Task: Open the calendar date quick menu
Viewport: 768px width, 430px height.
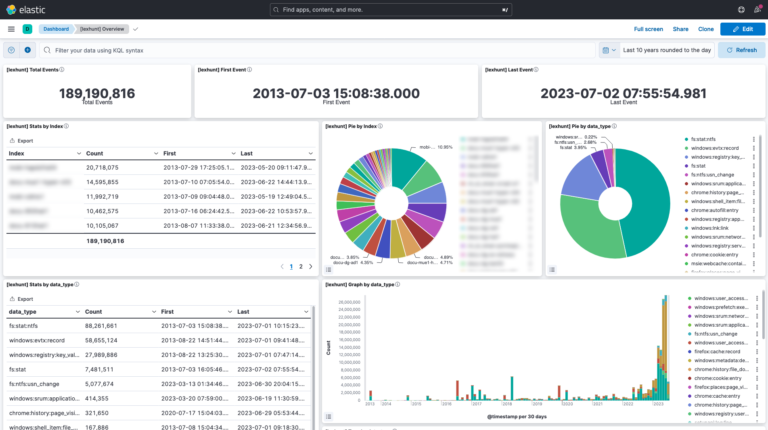Action: [607, 50]
